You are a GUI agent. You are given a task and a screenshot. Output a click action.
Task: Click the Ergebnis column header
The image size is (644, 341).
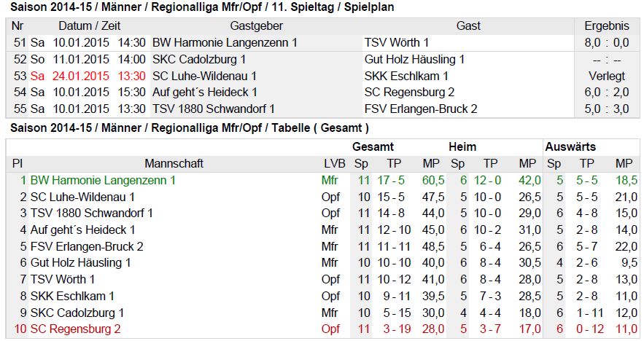coord(607,26)
